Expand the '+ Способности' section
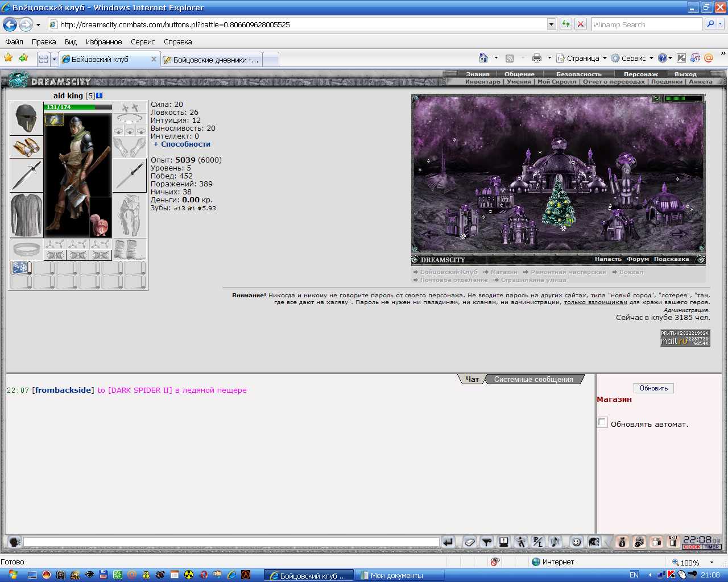The width and height of the screenshot is (728, 582). [182, 144]
